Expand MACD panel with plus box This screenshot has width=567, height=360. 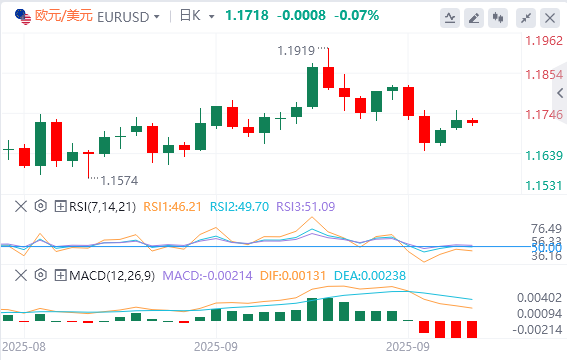click(x=60, y=276)
